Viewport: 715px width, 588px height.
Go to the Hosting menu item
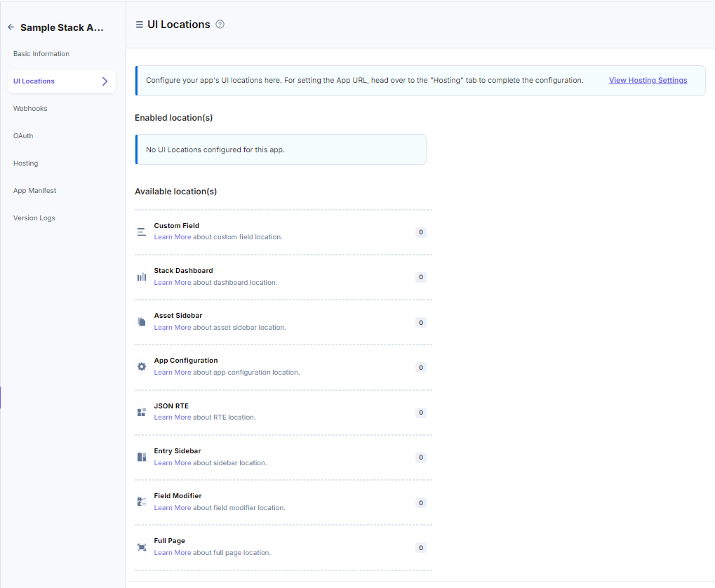pos(26,163)
